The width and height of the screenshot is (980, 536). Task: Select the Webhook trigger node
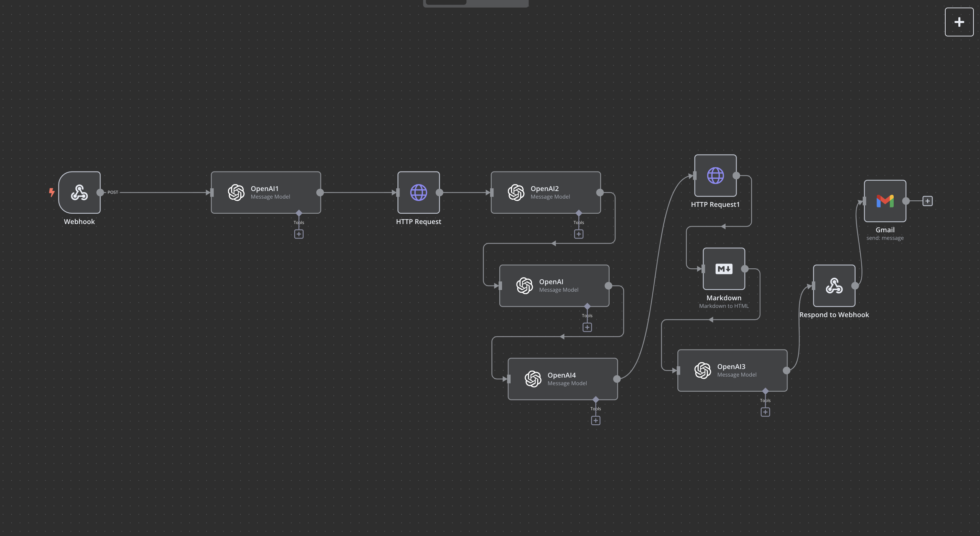(79, 192)
